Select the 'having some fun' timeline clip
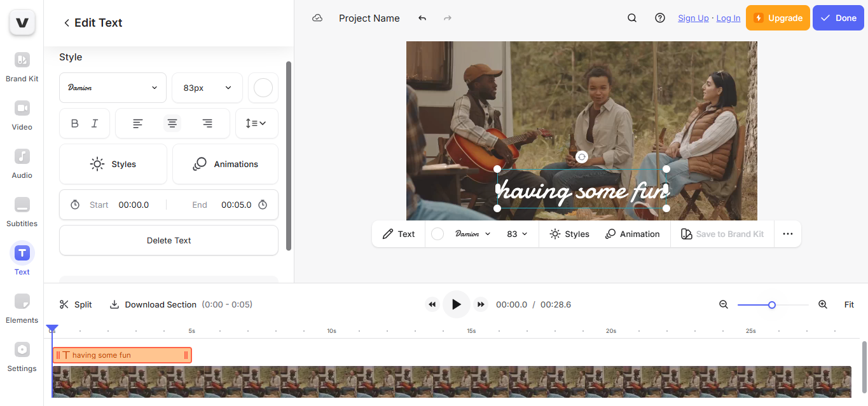The image size is (868, 406). [x=122, y=355]
